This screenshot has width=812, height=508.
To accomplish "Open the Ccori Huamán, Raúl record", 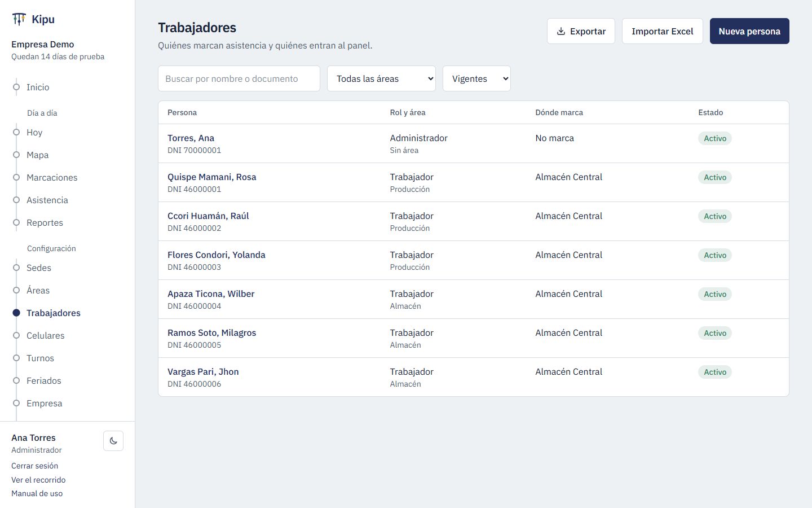I will tap(208, 216).
